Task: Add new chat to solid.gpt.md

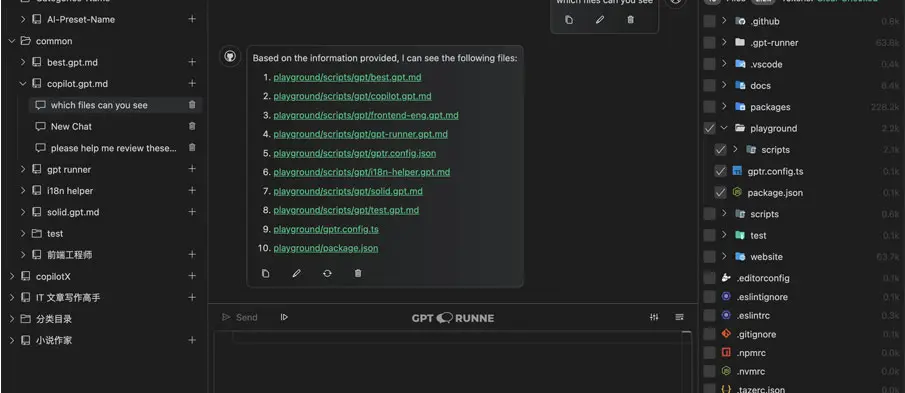Action: [x=192, y=212]
